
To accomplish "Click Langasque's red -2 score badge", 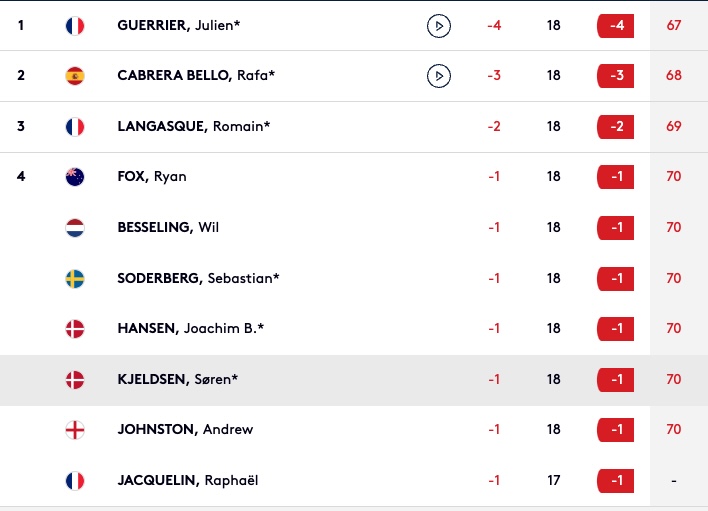I will (x=615, y=127).
